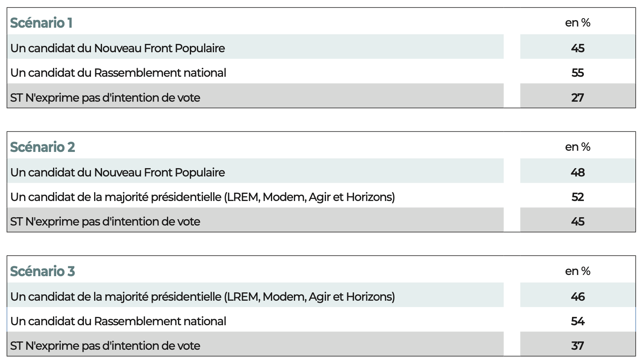Viewport: 644px width, 364px height.
Task: Click the Scénario 1 heading
Action: pyautogui.click(x=41, y=23)
